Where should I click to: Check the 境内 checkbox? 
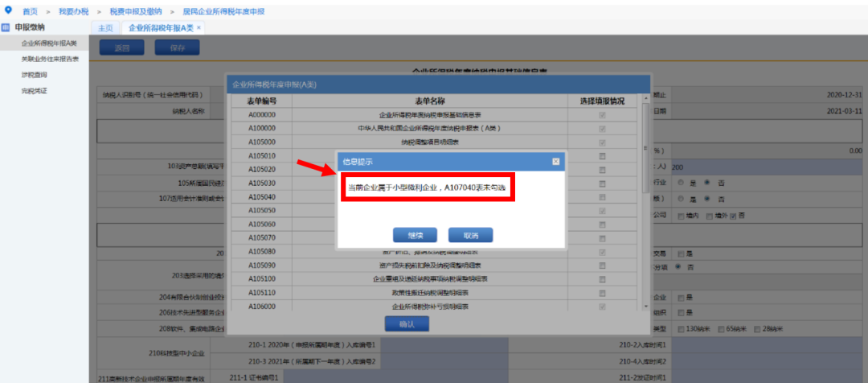(681, 216)
